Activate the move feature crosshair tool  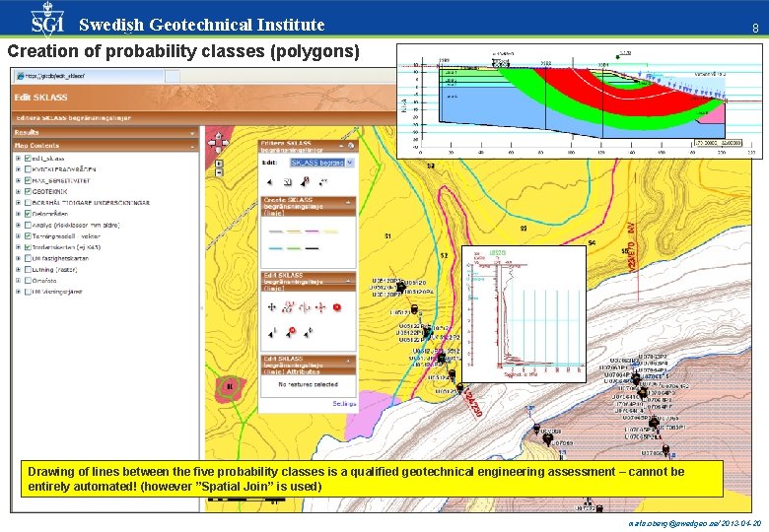point(272,307)
